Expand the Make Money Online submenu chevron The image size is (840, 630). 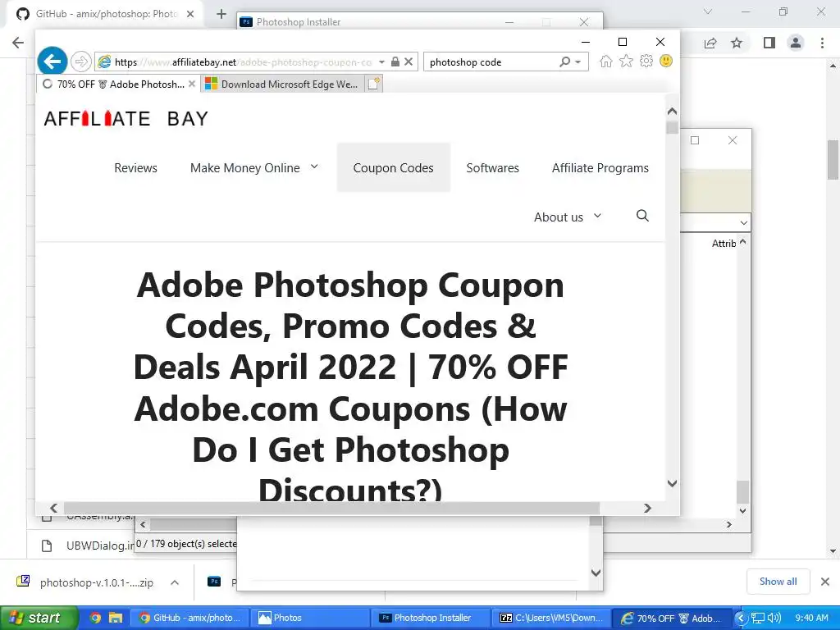click(314, 167)
